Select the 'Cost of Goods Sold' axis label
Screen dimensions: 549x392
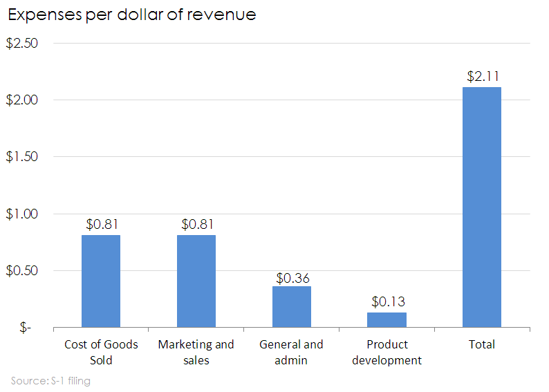point(101,352)
